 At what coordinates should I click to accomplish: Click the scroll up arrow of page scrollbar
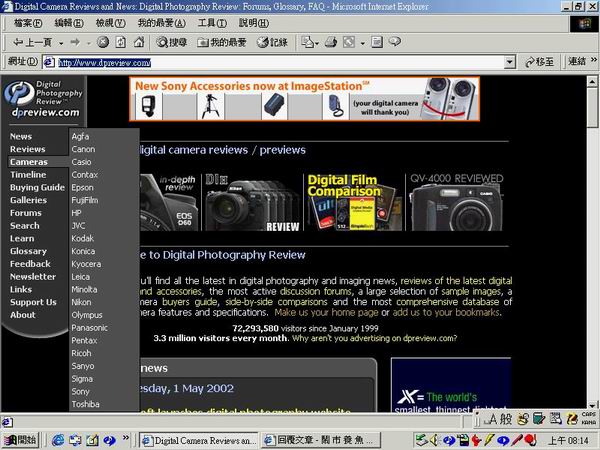tap(592, 82)
